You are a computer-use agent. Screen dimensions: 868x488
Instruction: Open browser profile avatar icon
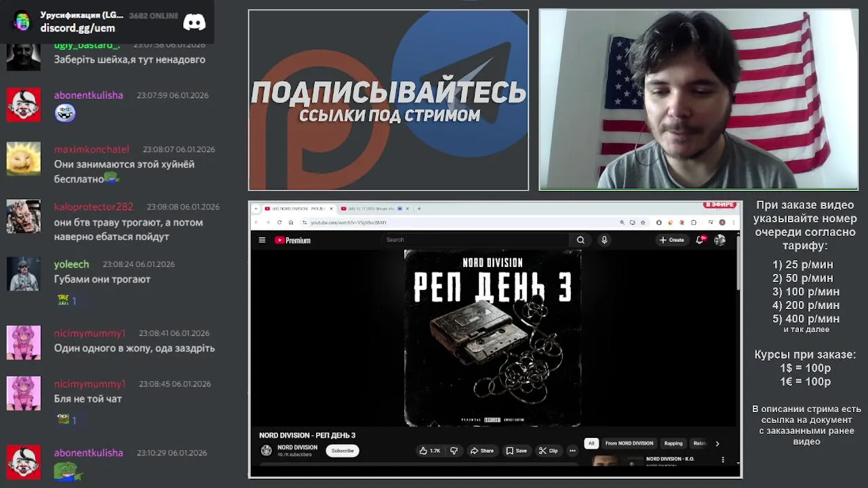tap(722, 222)
